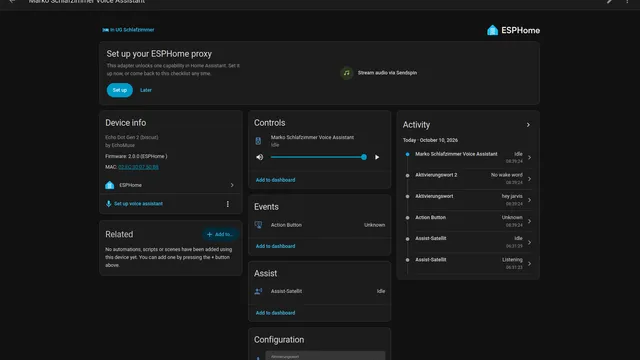Click the Later link

(x=146, y=90)
